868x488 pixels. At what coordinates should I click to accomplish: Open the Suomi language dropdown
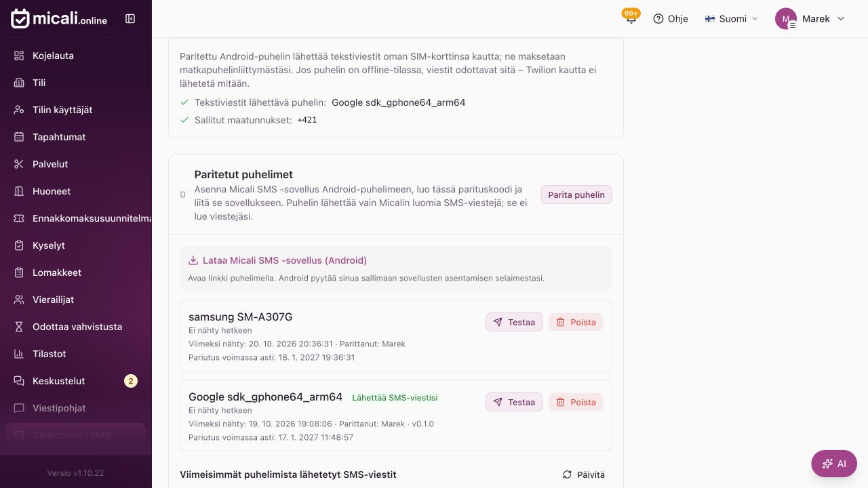point(732,19)
